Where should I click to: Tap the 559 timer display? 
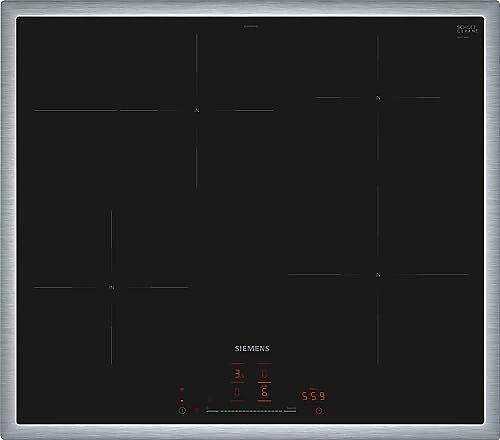(x=313, y=396)
